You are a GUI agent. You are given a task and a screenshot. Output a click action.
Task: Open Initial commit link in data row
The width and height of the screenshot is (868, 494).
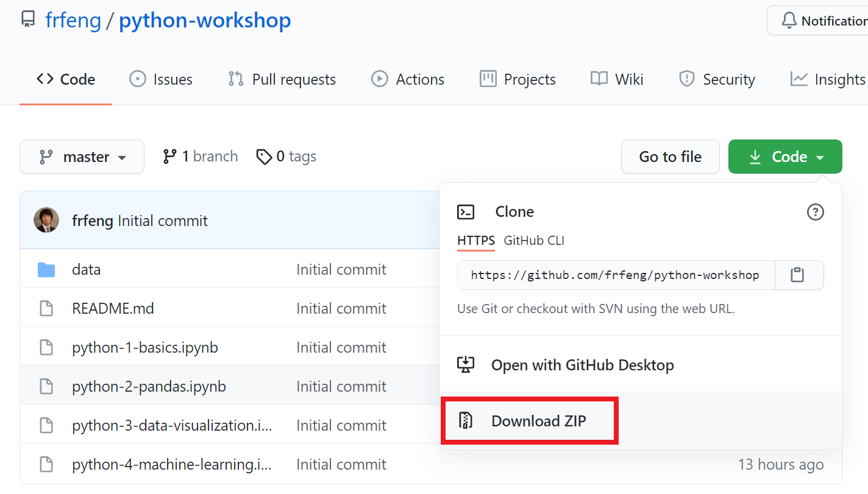click(341, 269)
